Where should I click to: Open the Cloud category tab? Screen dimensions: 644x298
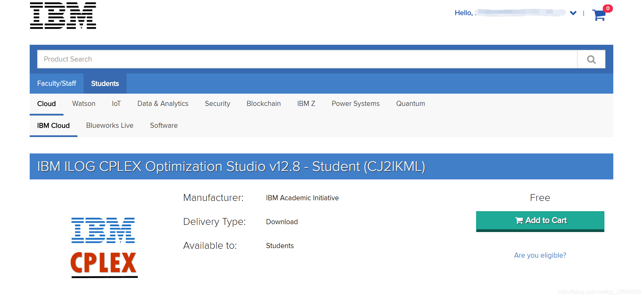46,104
